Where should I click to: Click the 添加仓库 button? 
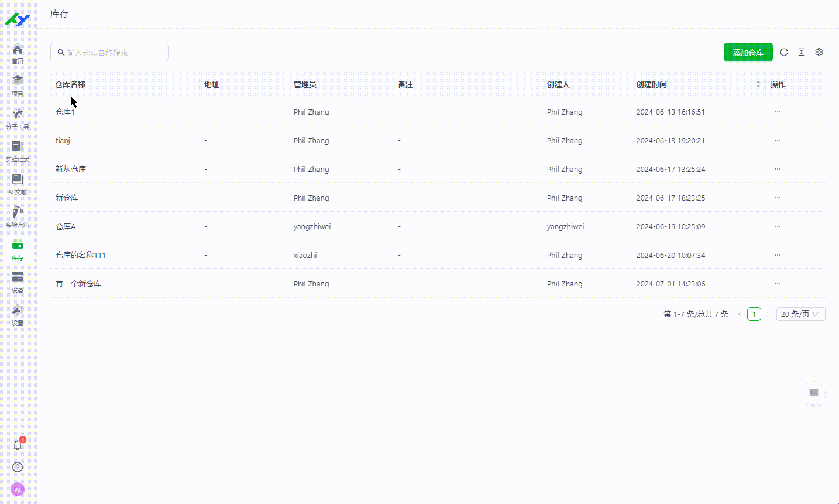pos(748,52)
